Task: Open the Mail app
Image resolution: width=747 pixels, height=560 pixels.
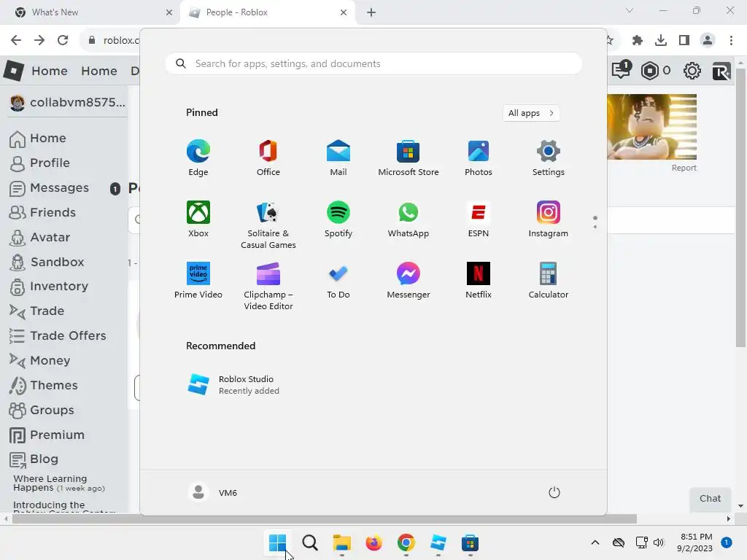Action: click(338, 158)
